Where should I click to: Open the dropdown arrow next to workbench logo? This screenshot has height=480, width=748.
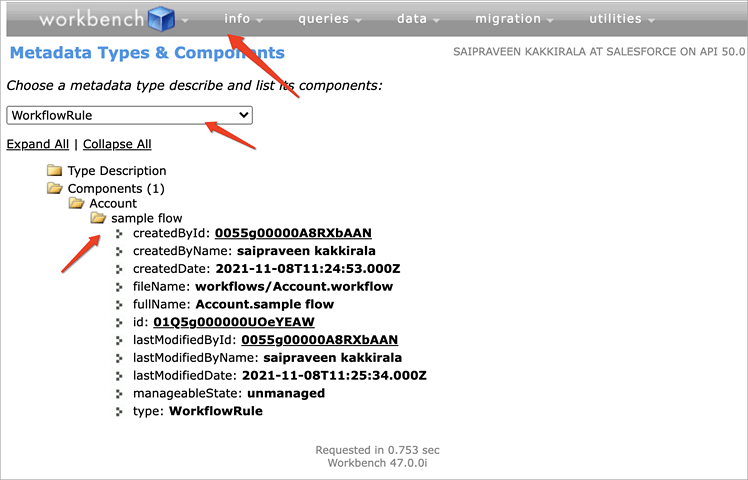pyautogui.click(x=185, y=21)
